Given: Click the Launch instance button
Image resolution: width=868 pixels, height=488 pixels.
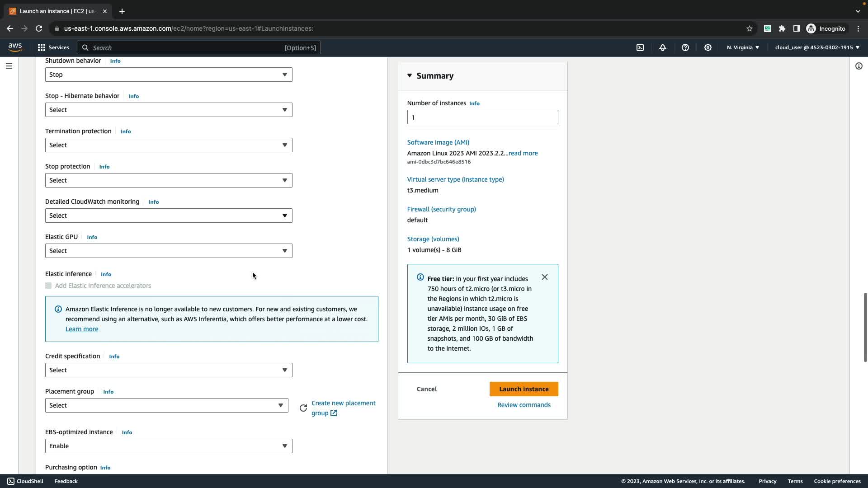Looking at the screenshot, I should click(524, 389).
